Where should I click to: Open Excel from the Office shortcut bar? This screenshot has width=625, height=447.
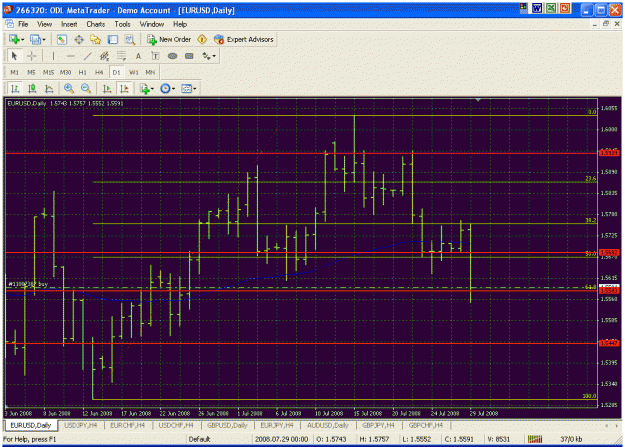click(551, 8)
